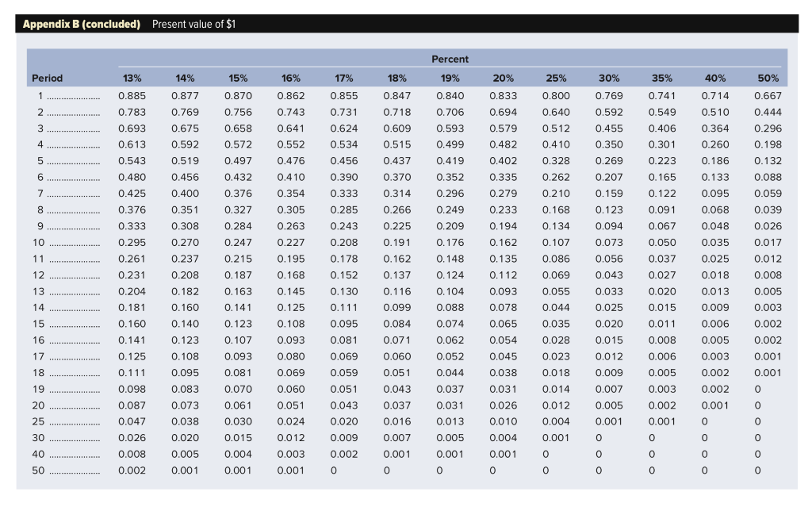Select the Percent header label
Screen dimensions: 812x507
450,59
